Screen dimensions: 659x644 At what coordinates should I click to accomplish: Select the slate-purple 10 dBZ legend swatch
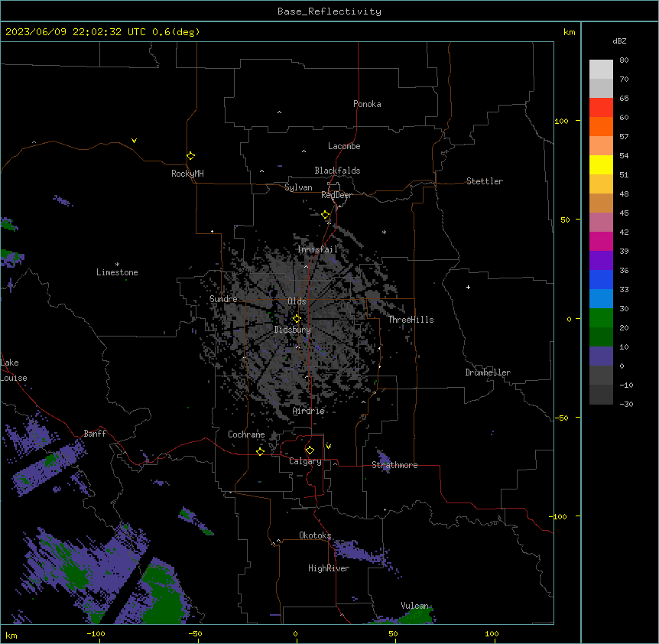pyautogui.click(x=601, y=356)
